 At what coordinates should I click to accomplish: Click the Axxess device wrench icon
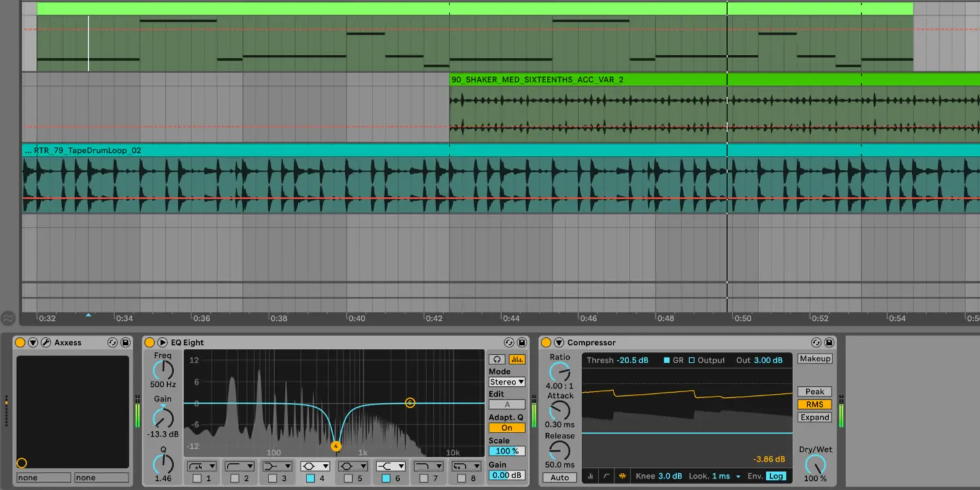46,342
